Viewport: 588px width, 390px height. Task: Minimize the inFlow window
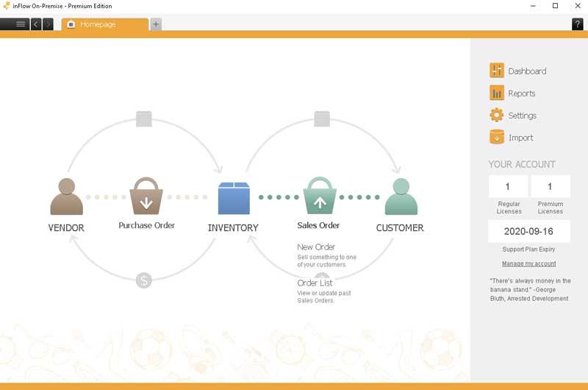533,6
